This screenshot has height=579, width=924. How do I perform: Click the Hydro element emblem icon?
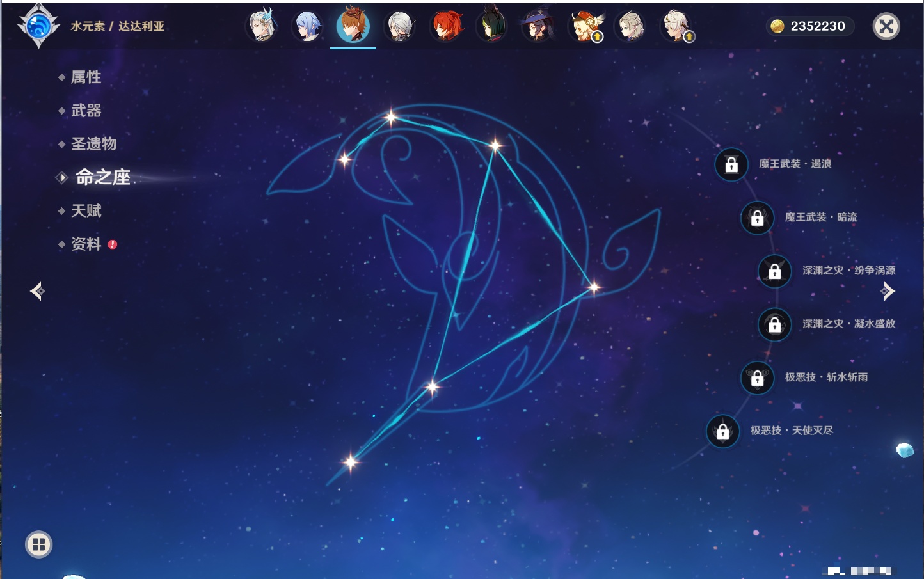coord(38,26)
